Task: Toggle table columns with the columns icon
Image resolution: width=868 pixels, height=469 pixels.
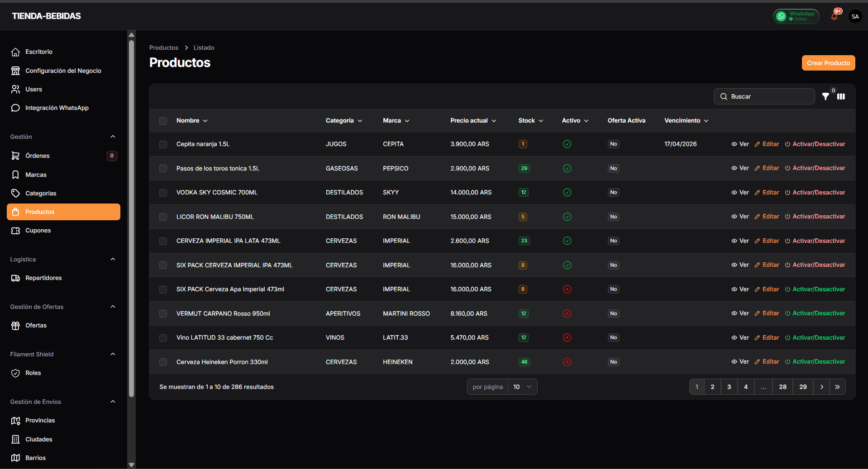Action: tap(841, 96)
